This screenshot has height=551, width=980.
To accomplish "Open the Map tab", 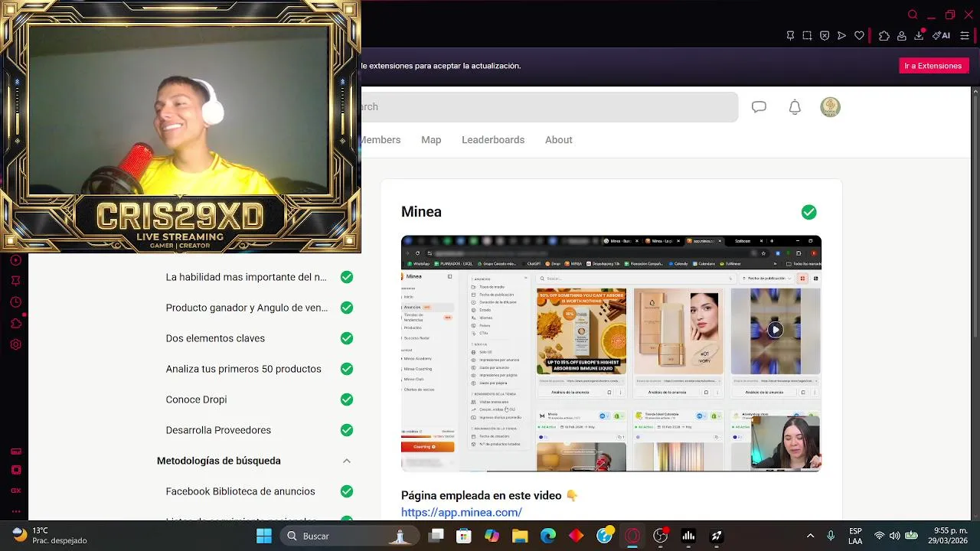I will click(x=431, y=140).
